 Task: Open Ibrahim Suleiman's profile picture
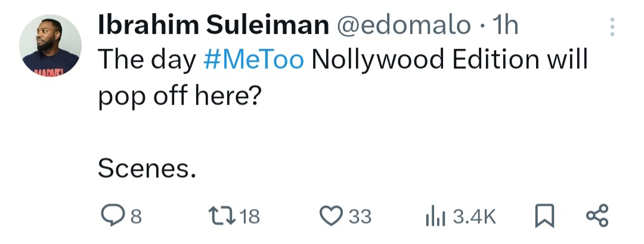point(50,46)
